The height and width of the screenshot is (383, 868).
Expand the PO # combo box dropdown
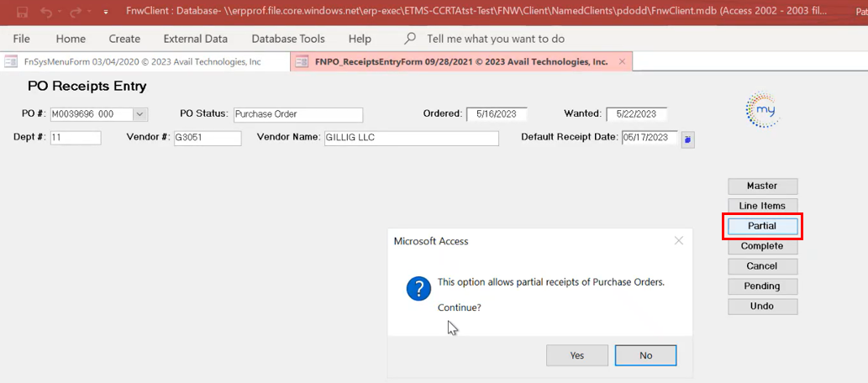pos(140,114)
